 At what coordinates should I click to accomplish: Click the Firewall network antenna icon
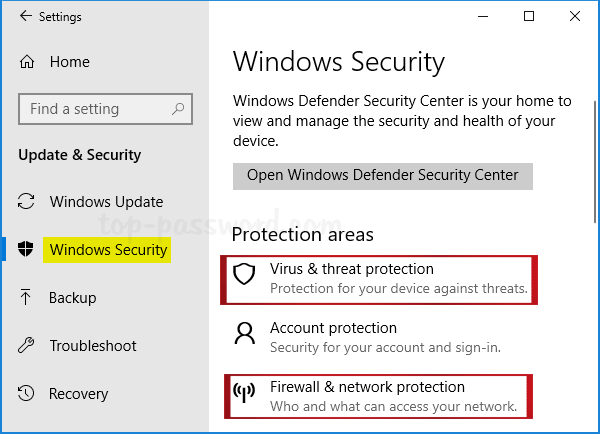point(244,392)
